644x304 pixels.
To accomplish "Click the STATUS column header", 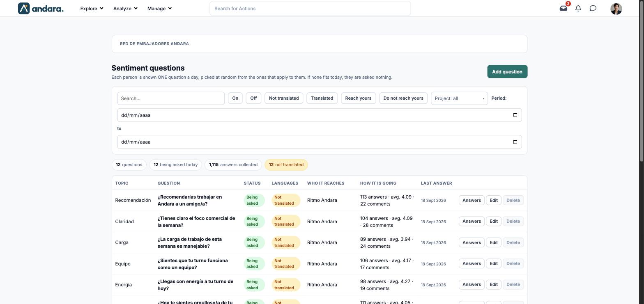I will 252,183.
